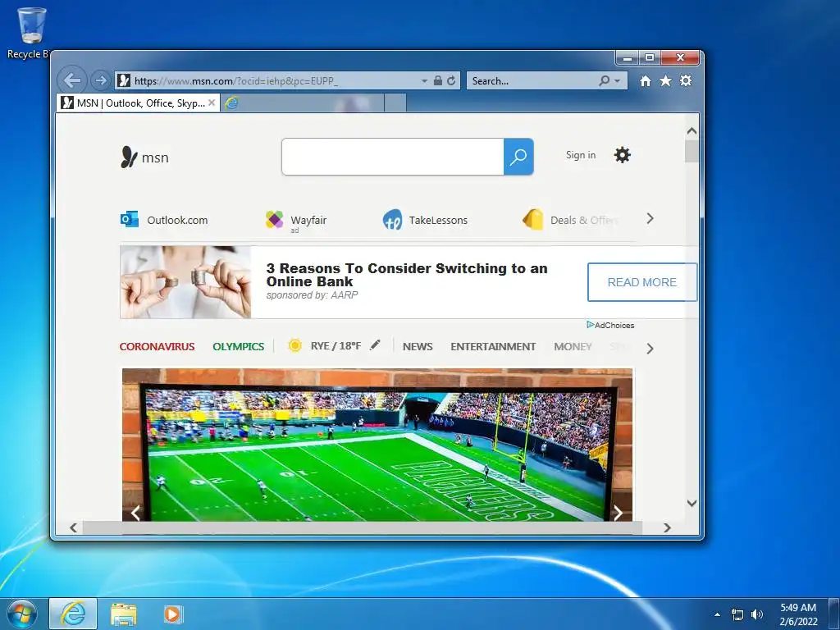Click the lock security icon in address bar
This screenshot has height=630, width=840.
tap(438, 80)
